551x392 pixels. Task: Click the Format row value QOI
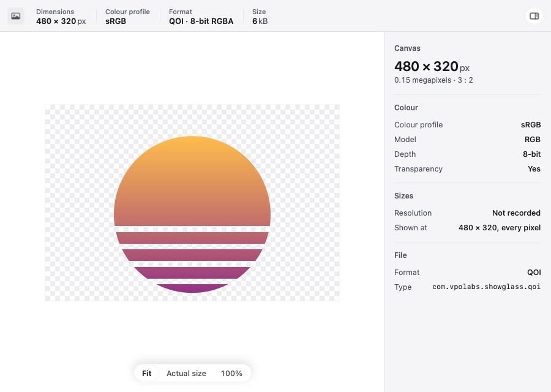(x=534, y=273)
